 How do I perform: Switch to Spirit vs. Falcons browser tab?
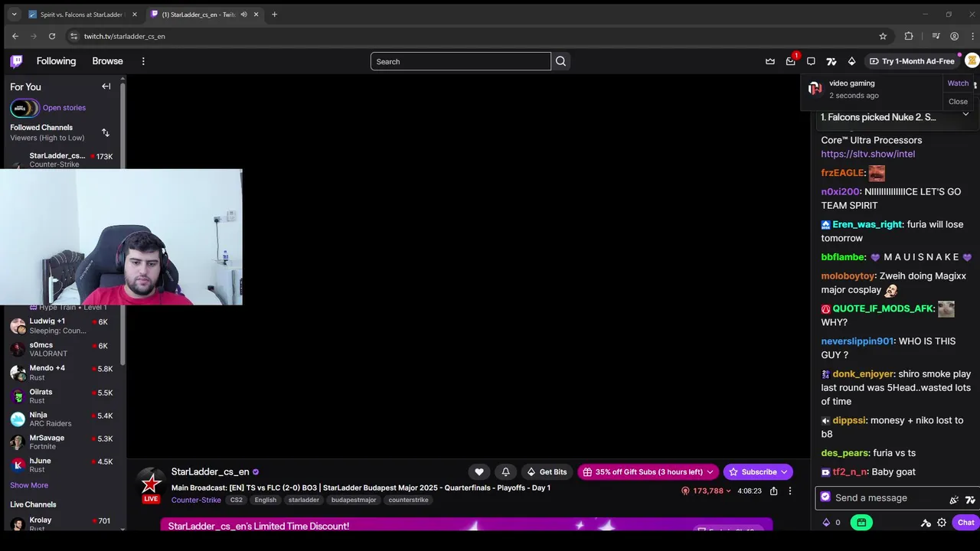tap(83, 15)
